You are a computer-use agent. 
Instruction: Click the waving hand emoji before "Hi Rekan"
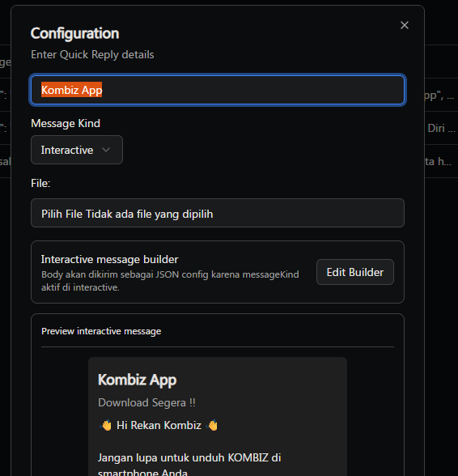(x=106, y=425)
